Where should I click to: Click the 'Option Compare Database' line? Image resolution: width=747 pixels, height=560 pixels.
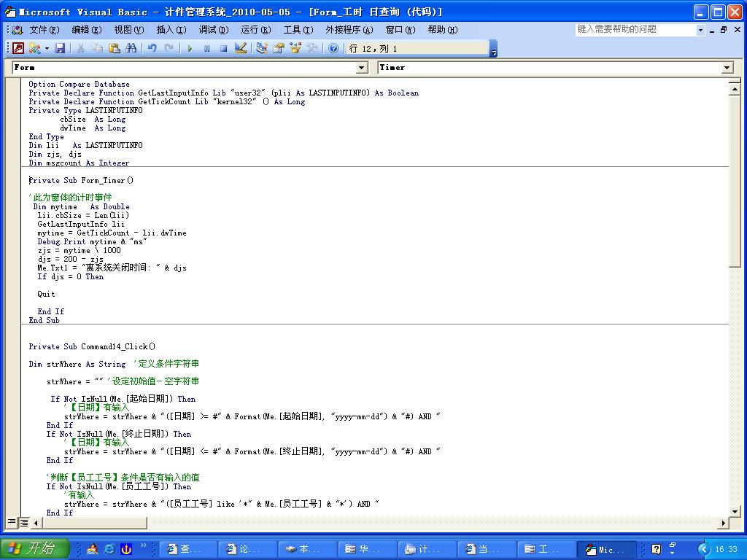[79, 85]
